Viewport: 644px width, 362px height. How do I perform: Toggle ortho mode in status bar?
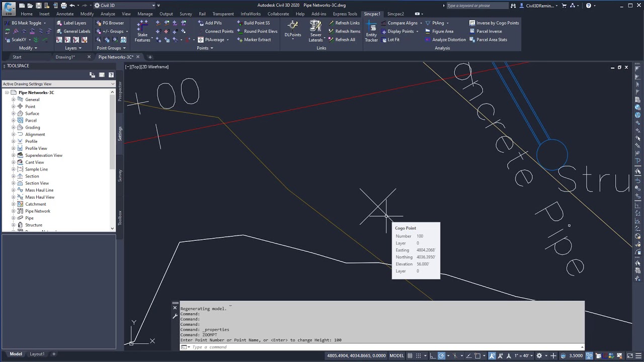[x=432, y=355]
